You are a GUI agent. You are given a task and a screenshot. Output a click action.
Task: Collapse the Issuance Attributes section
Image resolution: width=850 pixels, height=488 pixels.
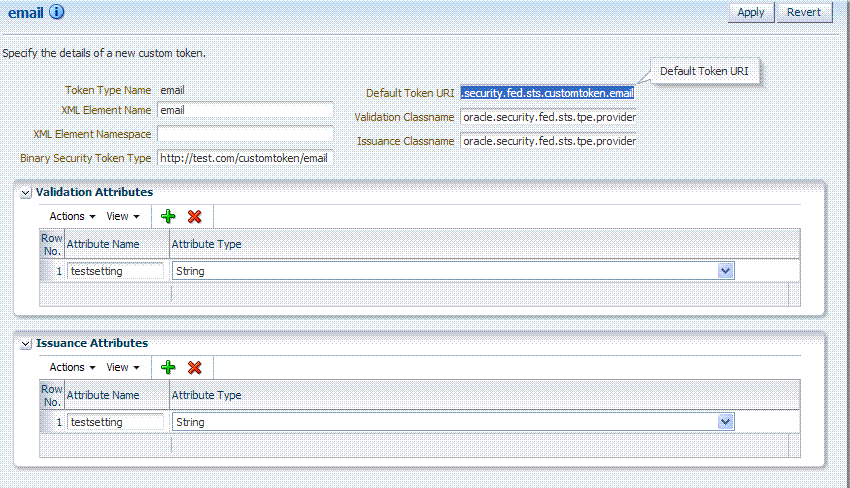pyautogui.click(x=25, y=344)
